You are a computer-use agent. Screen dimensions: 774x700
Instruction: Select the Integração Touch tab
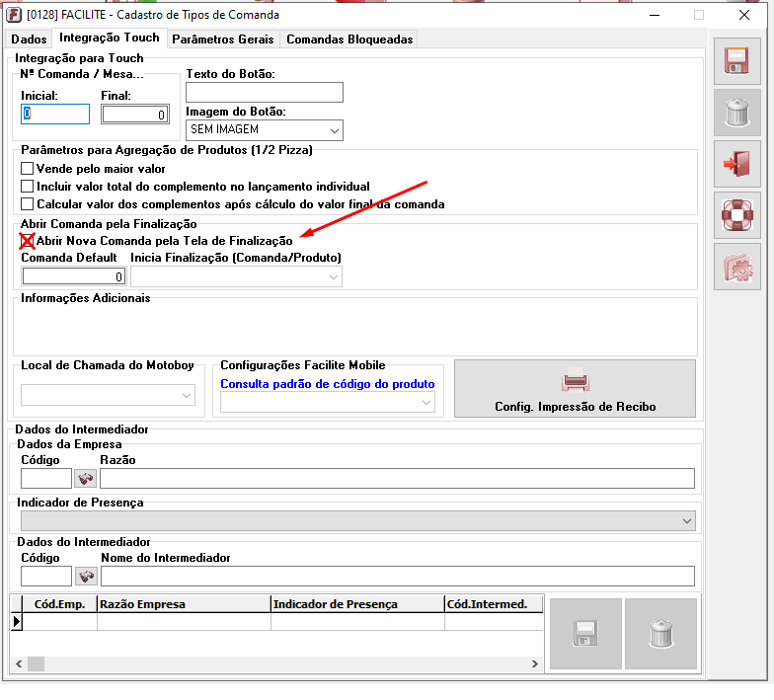(109, 38)
